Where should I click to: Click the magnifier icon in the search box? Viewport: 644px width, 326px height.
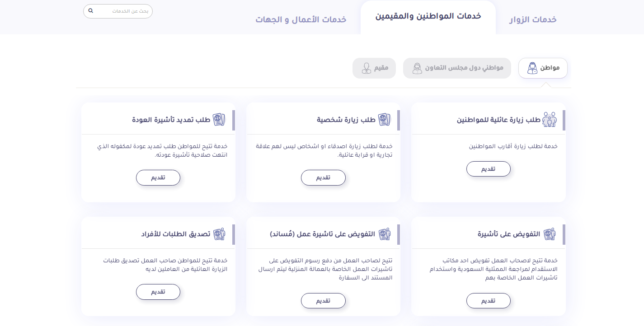(90, 11)
